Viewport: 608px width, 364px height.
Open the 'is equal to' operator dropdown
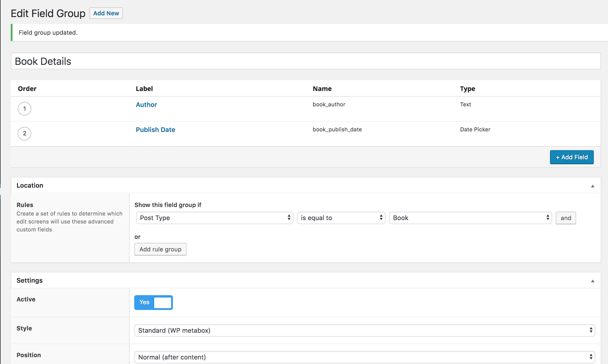click(x=341, y=218)
